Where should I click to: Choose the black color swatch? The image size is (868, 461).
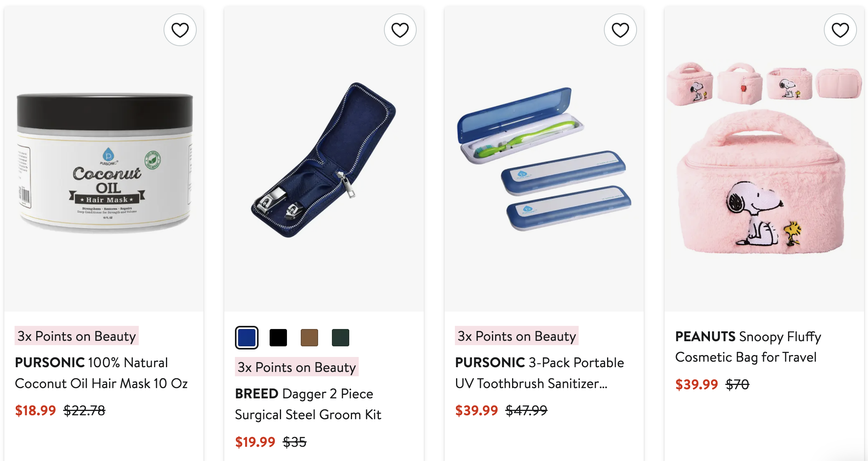(x=278, y=338)
